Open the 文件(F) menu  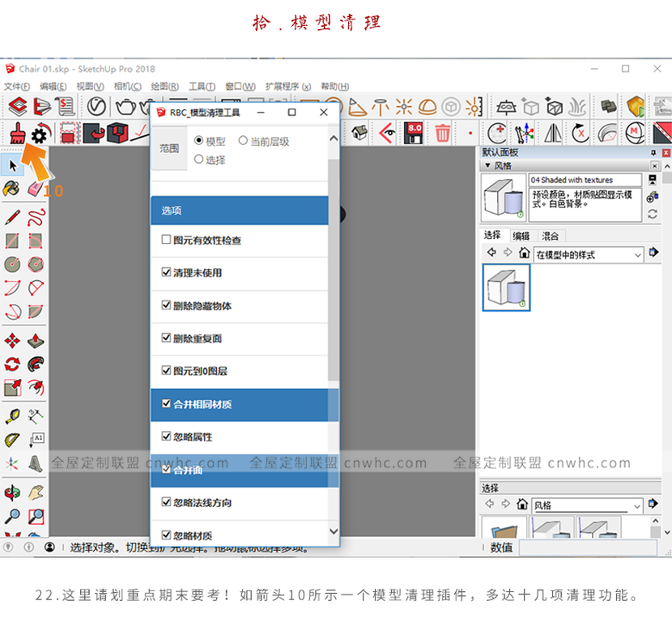[x=17, y=87]
